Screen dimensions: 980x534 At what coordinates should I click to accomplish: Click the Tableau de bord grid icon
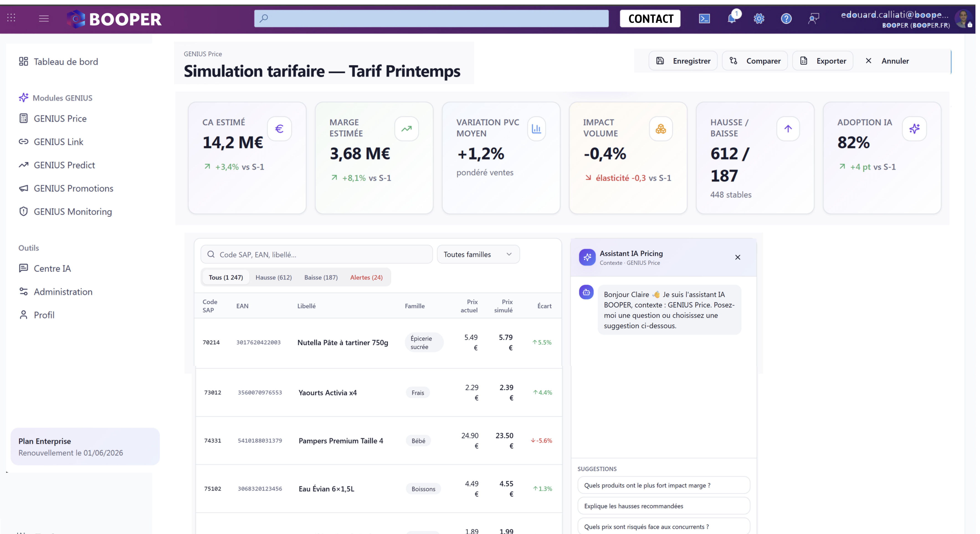[x=24, y=61]
